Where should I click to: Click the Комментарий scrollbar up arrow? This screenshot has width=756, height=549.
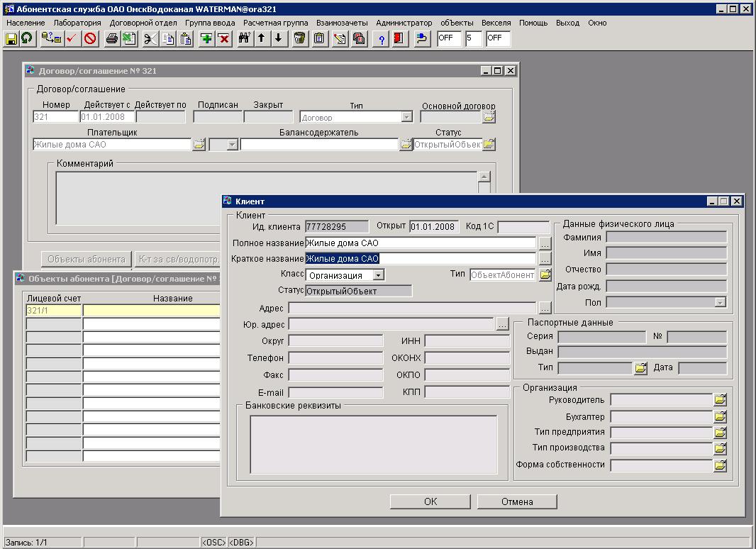(484, 177)
